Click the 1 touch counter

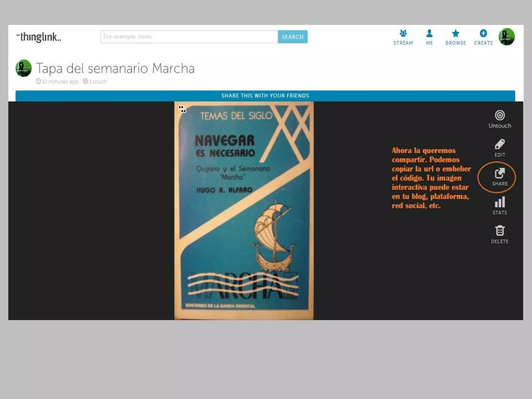(x=95, y=82)
